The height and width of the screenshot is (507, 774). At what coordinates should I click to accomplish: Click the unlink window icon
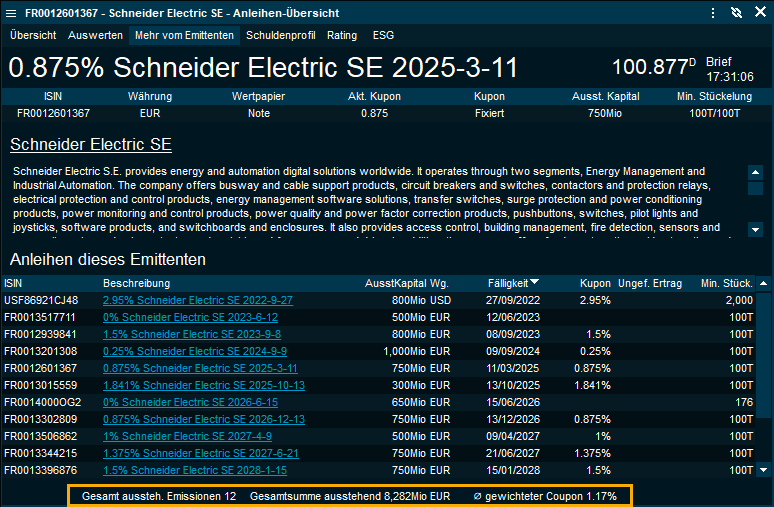[x=736, y=13]
